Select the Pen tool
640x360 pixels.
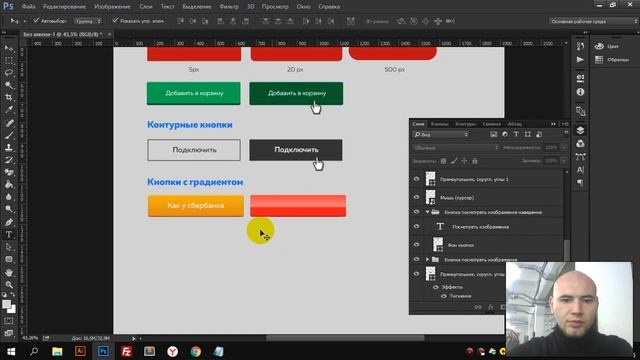tap(9, 222)
